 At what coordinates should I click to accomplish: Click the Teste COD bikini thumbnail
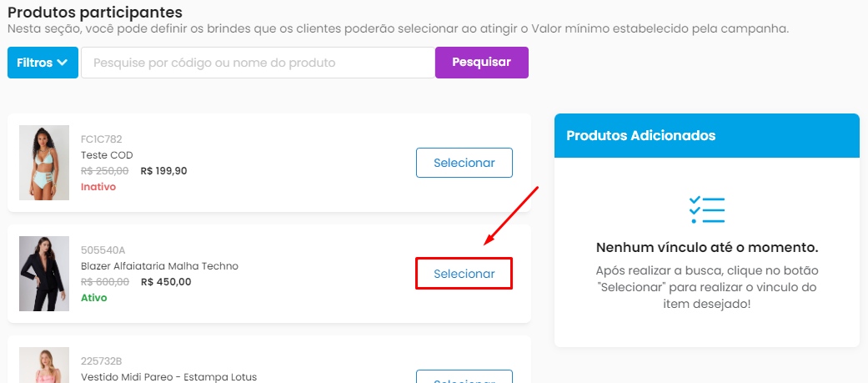click(x=44, y=163)
